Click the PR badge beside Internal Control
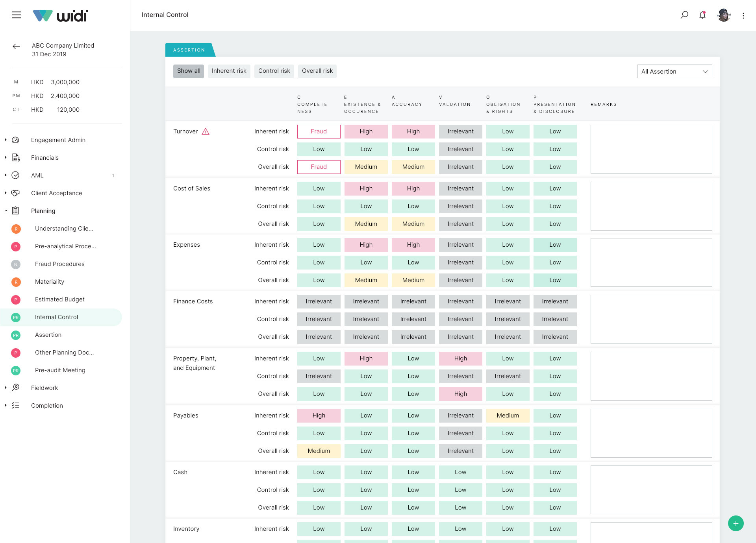The height and width of the screenshot is (543, 756). click(x=16, y=317)
